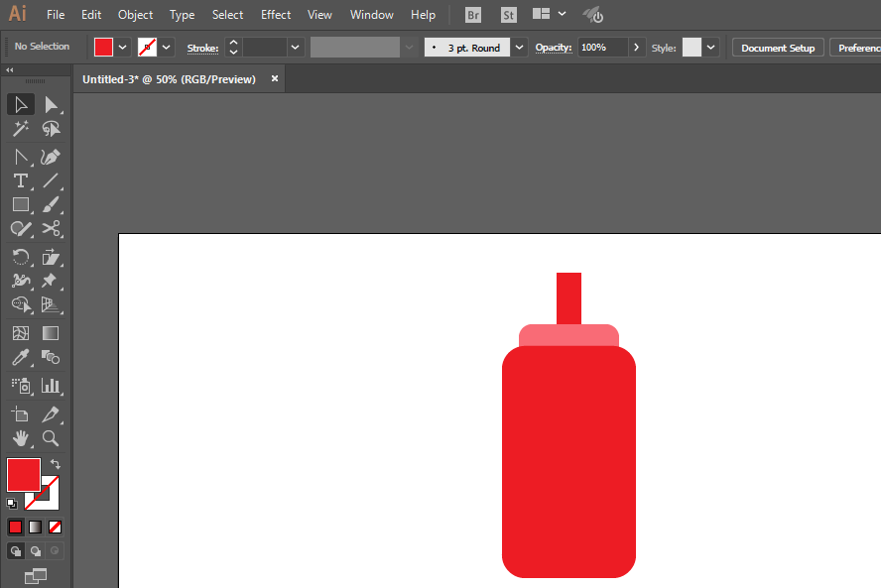881x588 pixels.
Task: Activate the Zoom magnifier tool
Action: click(x=52, y=438)
